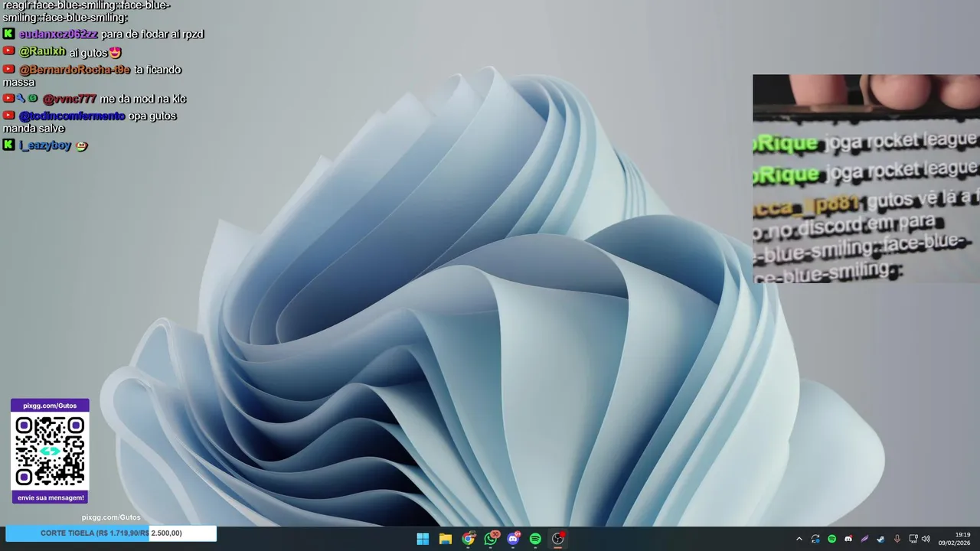
Task: Open Google Chrome from the taskbar
Action: tap(468, 539)
